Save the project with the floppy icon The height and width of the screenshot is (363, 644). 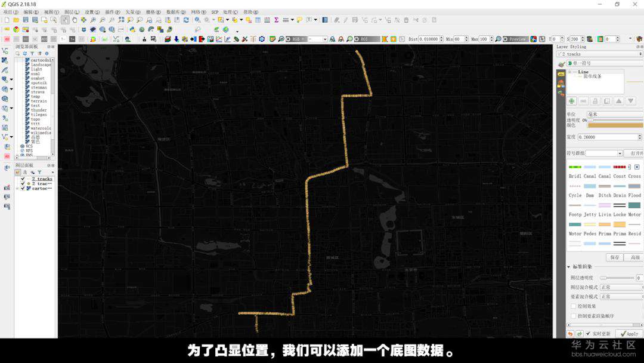click(26, 20)
